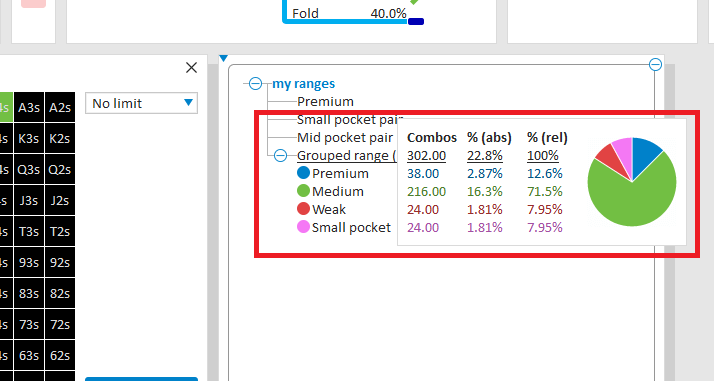The height and width of the screenshot is (381, 714).
Task: Select the T2s hand cell
Action: click(x=60, y=231)
